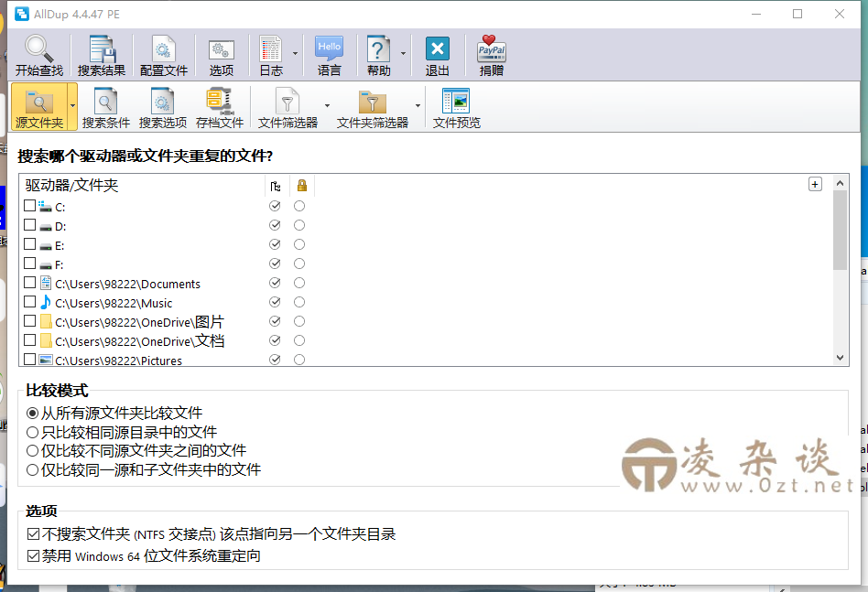The height and width of the screenshot is (592, 868).
Task: Select the C:\Users\98222\OneDrive\文档 row text
Action: 140,340
